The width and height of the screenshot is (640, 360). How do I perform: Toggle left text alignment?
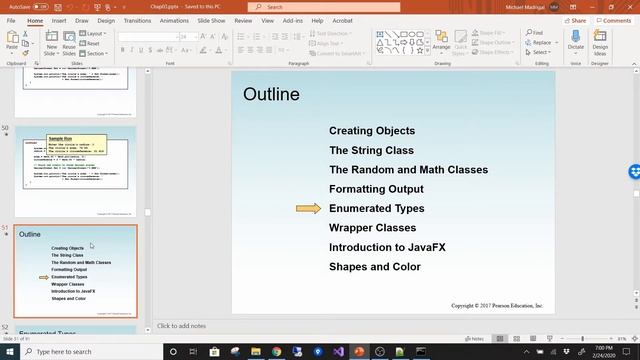click(241, 50)
